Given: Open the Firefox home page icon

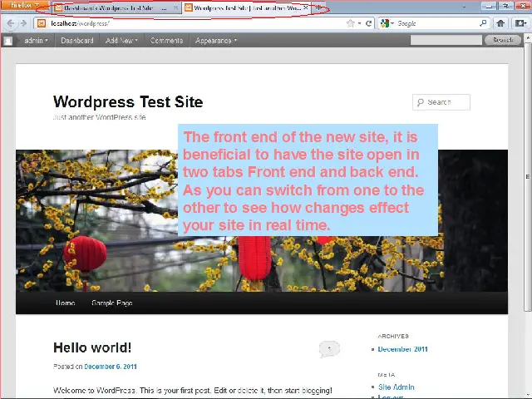Looking at the screenshot, I should 500,23.
